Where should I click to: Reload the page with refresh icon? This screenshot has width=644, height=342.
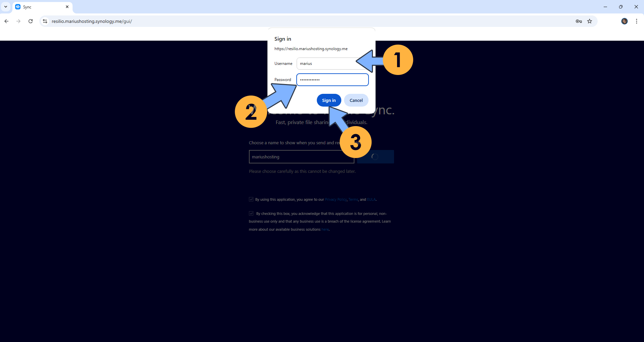(31, 21)
